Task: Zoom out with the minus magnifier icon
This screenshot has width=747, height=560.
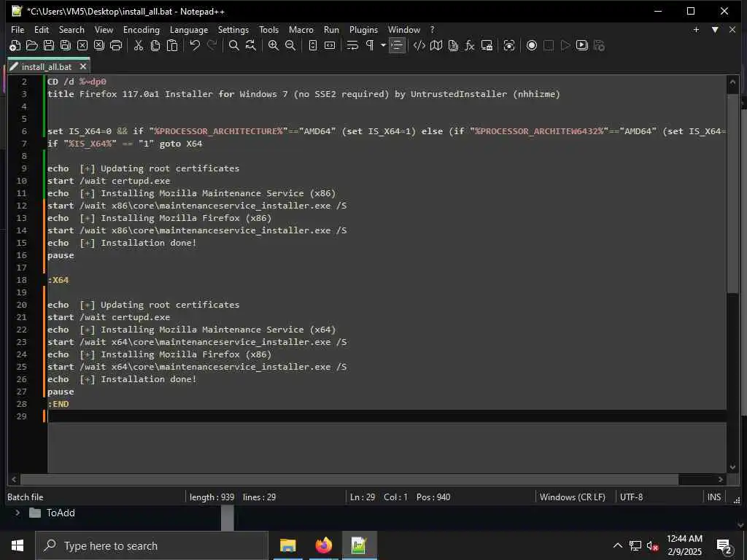Action: point(290,45)
